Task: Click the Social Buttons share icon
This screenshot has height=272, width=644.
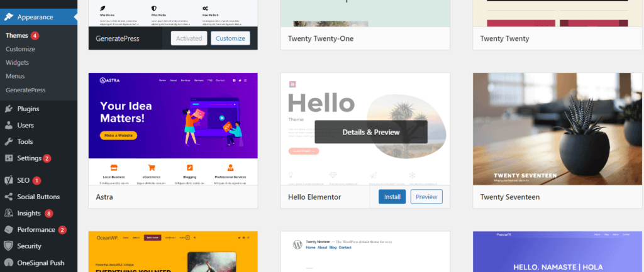Action: 9,197
